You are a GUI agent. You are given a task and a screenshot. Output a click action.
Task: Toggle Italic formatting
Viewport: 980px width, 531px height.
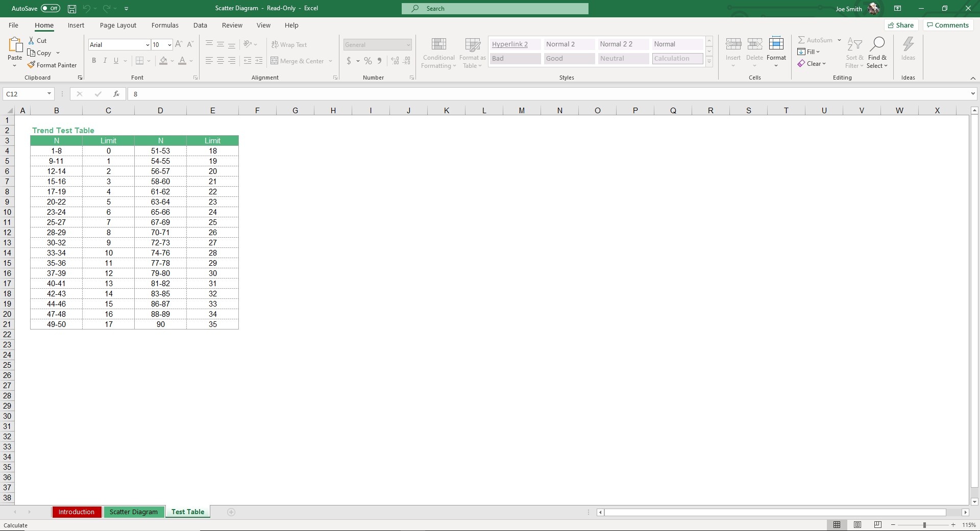105,61
